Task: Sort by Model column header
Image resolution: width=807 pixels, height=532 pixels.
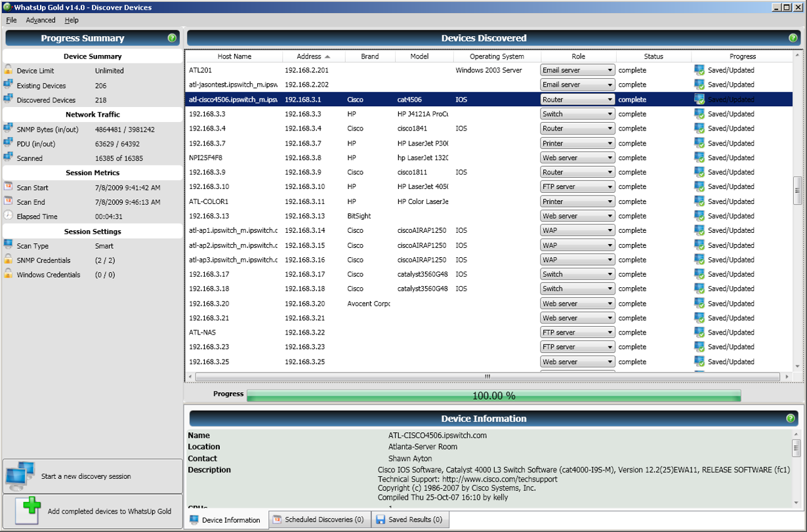Action: pyautogui.click(x=419, y=56)
